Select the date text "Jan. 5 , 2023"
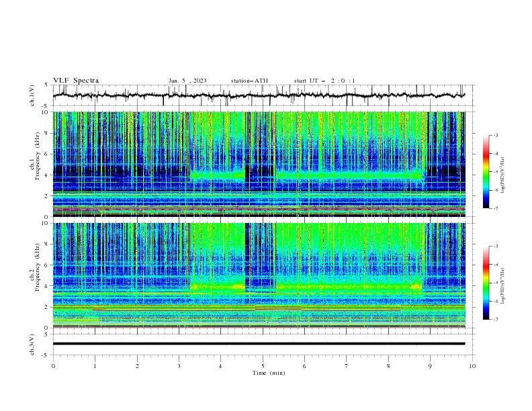This screenshot has width=532, height=411. tap(187, 81)
